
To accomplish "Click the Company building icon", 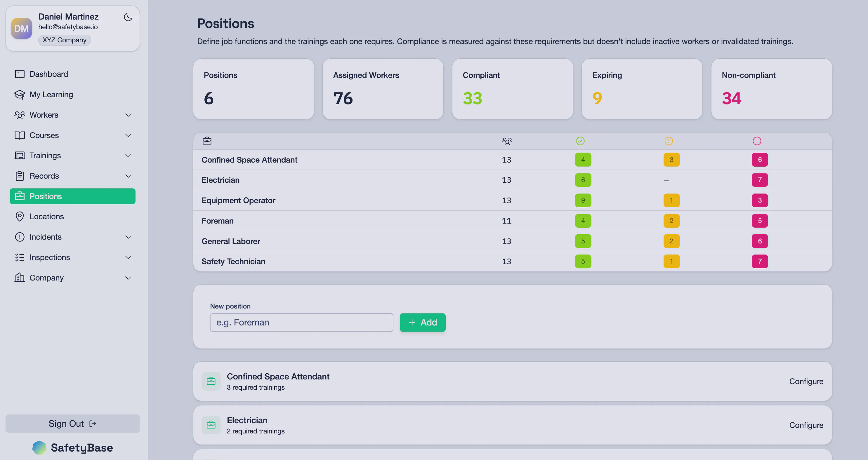I will click(x=20, y=278).
